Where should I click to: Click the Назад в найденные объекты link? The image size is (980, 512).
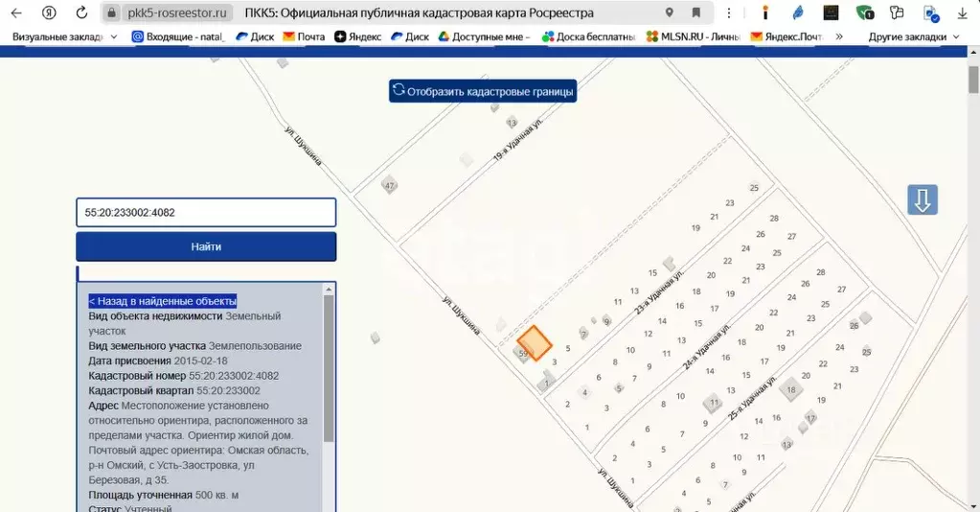pyautogui.click(x=163, y=301)
